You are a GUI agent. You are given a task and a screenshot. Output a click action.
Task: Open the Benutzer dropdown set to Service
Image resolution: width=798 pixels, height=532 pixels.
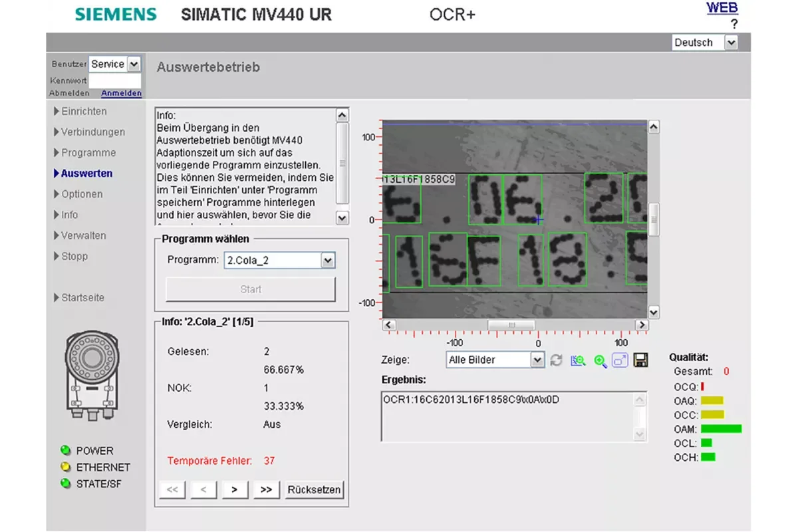coord(115,64)
